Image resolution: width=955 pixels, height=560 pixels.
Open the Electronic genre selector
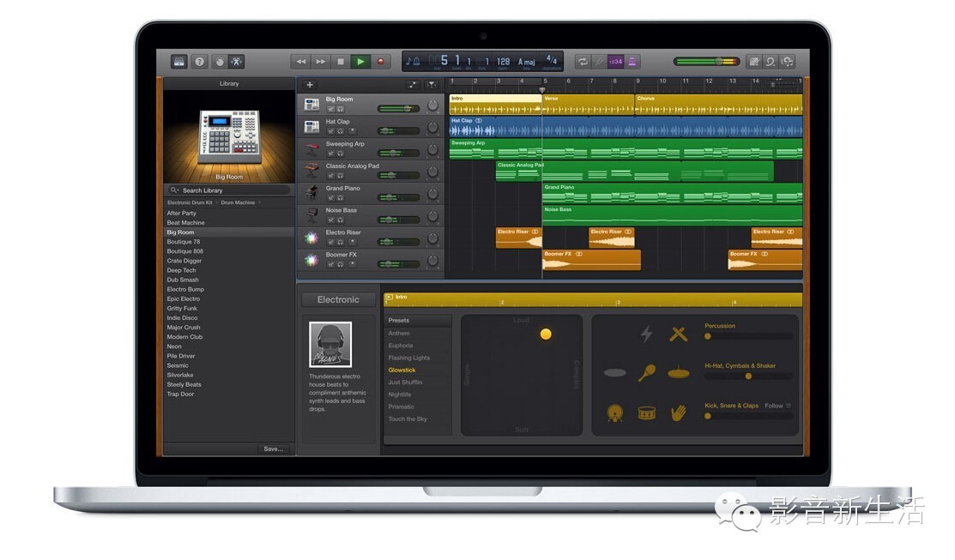pos(338,299)
